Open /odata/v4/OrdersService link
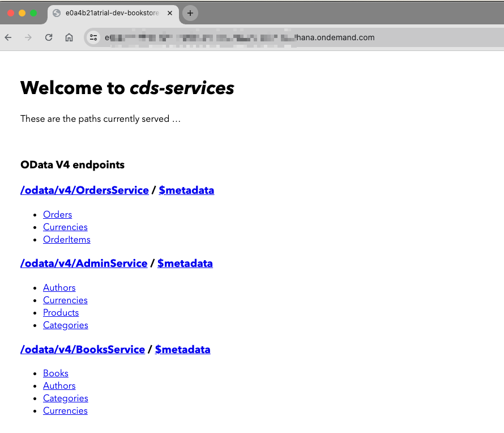 click(84, 190)
